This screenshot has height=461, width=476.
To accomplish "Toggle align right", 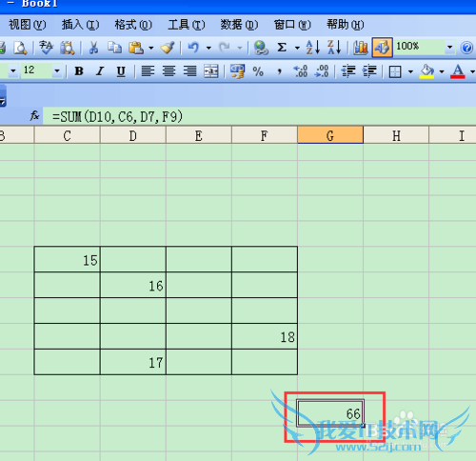I will [189, 71].
